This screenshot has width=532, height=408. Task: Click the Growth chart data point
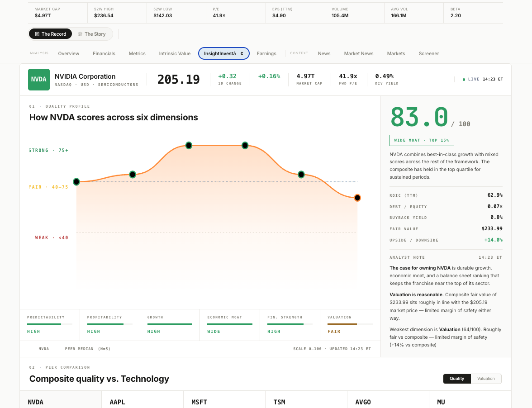pyautogui.click(x=189, y=146)
